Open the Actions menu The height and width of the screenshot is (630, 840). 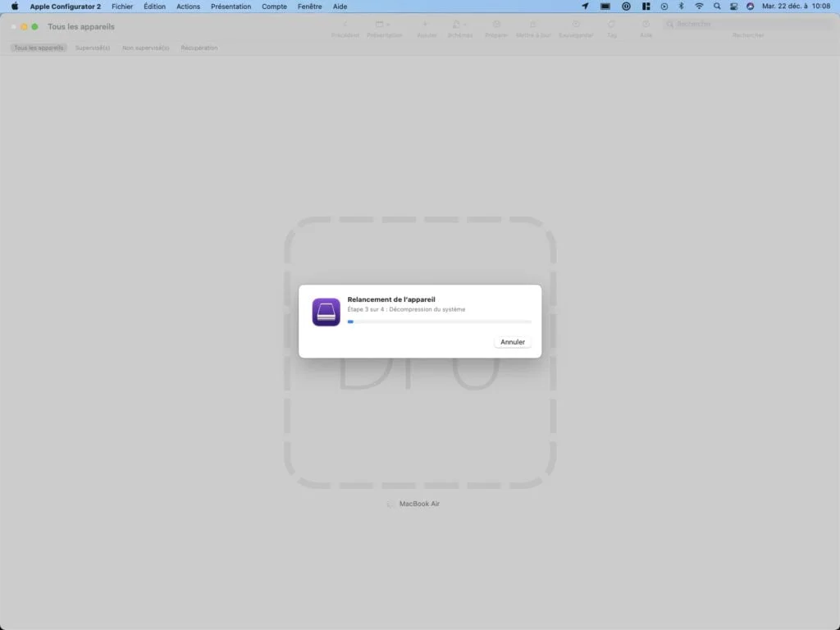coord(188,7)
